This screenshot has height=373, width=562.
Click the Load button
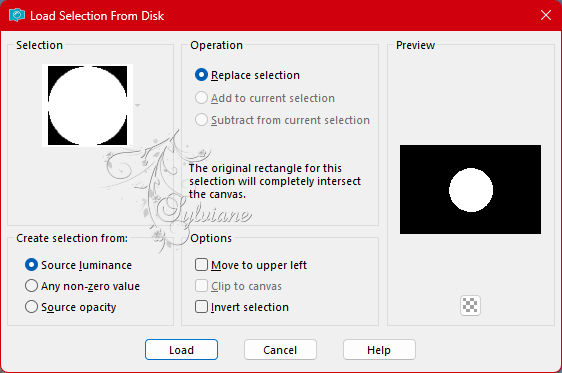(x=181, y=349)
